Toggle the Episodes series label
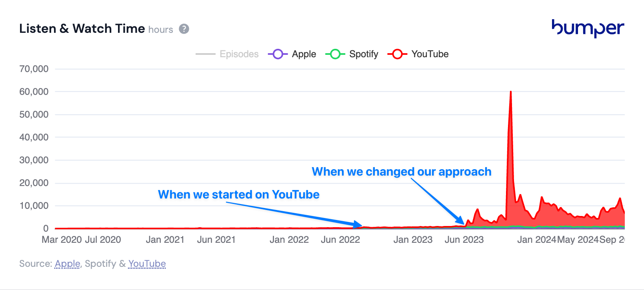 click(239, 54)
